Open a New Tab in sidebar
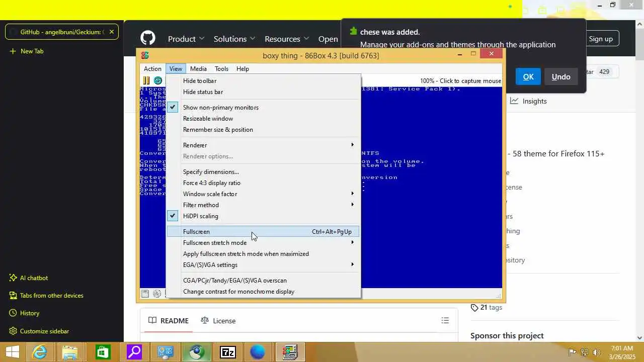This screenshot has width=644, height=362. coord(27,51)
